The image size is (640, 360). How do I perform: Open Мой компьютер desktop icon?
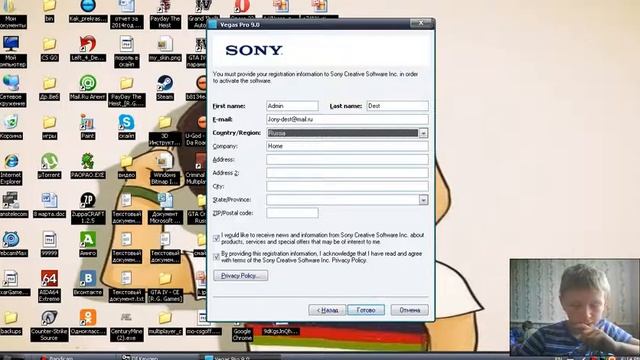pos(11,44)
